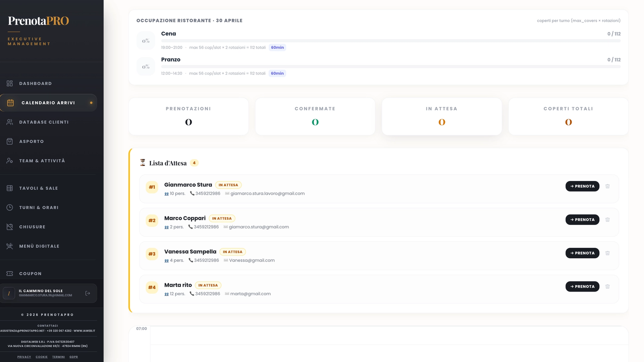Open Team & Attività user icon
This screenshot has width=644, height=362.
point(10,161)
